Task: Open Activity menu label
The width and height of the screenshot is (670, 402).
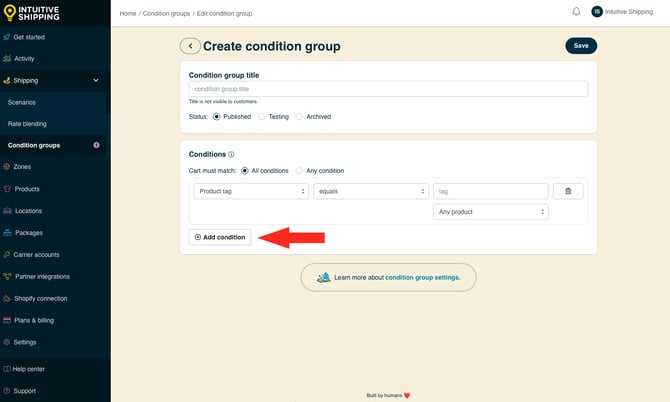Action: [x=24, y=59]
